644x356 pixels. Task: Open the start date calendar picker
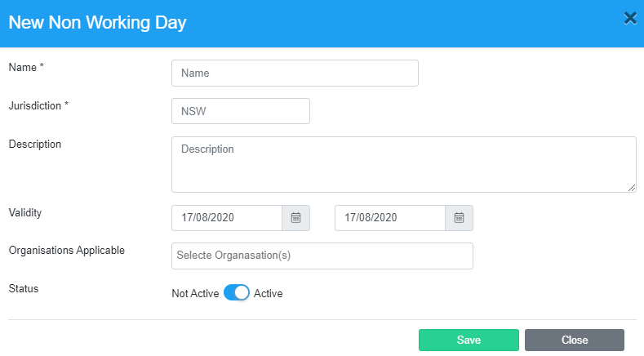pos(295,218)
